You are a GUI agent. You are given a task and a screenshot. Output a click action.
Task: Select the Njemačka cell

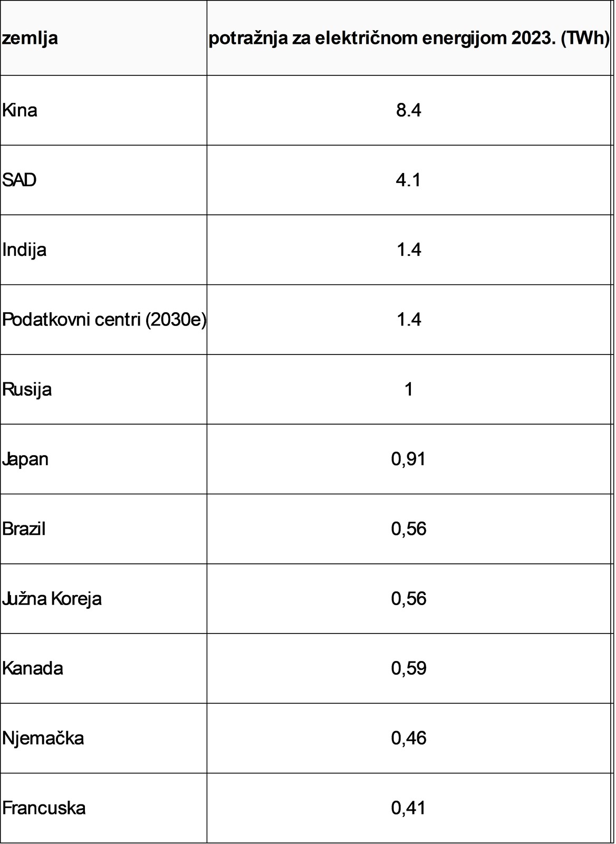pos(103,738)
